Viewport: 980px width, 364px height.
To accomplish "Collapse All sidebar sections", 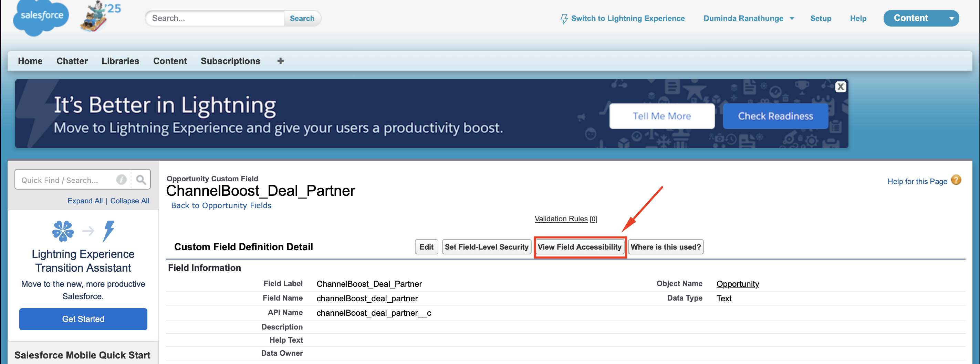I will (129, 201).
